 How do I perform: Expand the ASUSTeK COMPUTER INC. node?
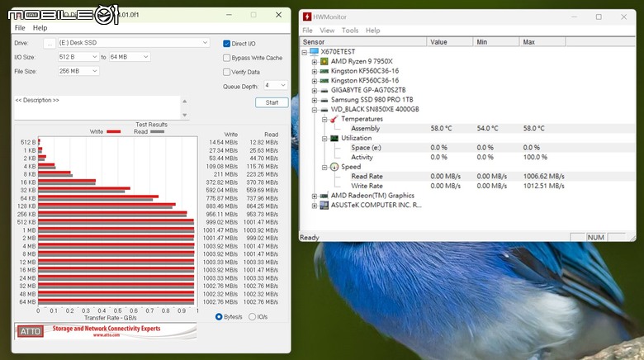point(315,206)
